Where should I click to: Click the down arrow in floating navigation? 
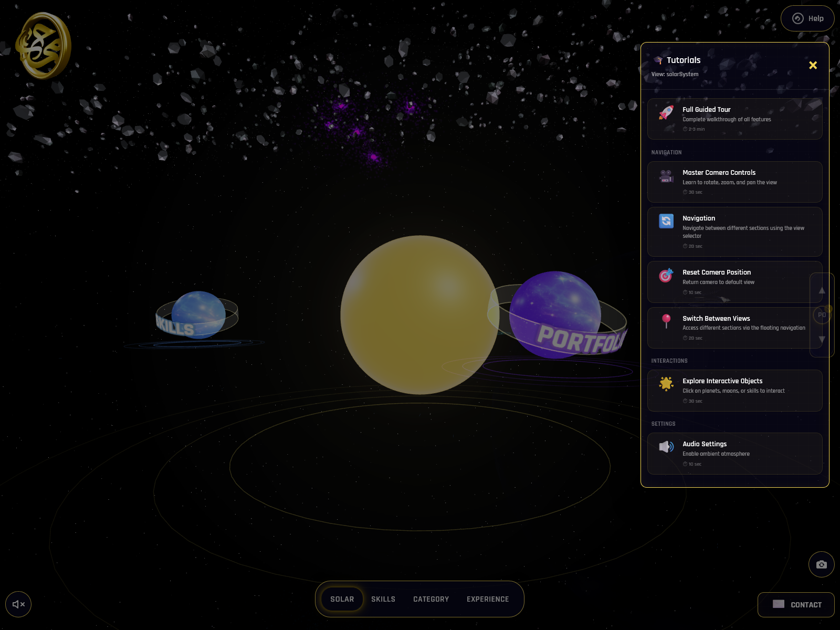tap(822, 339)
